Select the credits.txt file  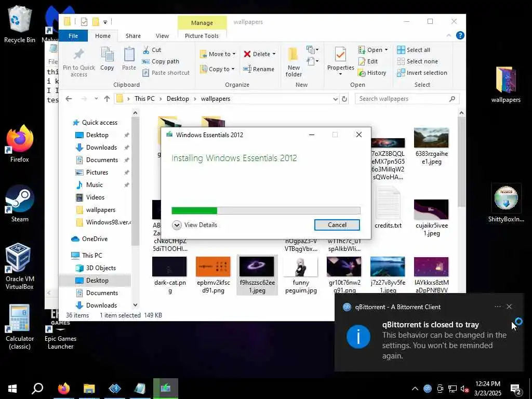tap(388, 208)
